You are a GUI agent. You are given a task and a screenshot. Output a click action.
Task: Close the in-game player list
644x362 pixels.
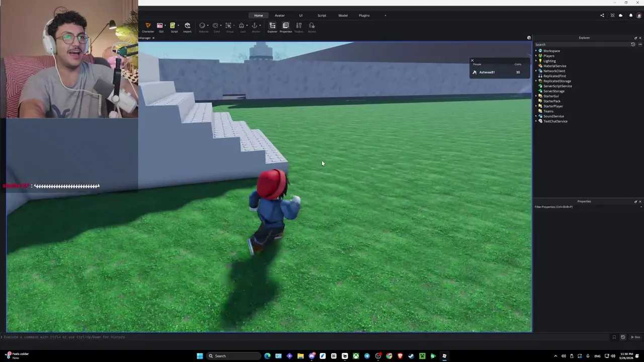click(x=472, y=60)
